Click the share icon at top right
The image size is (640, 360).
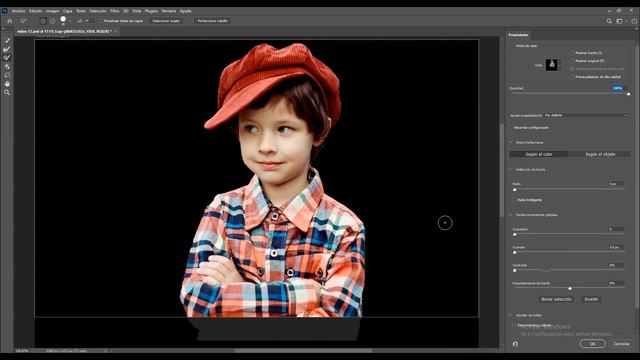634,21
